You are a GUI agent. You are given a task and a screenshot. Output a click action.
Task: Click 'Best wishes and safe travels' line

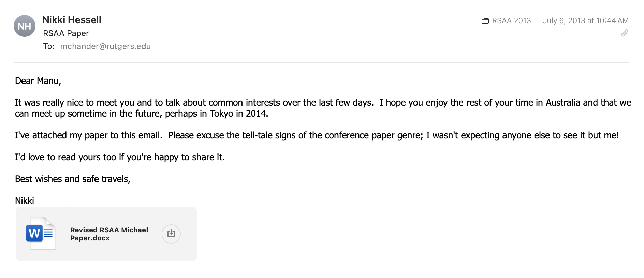pos(73,179)
